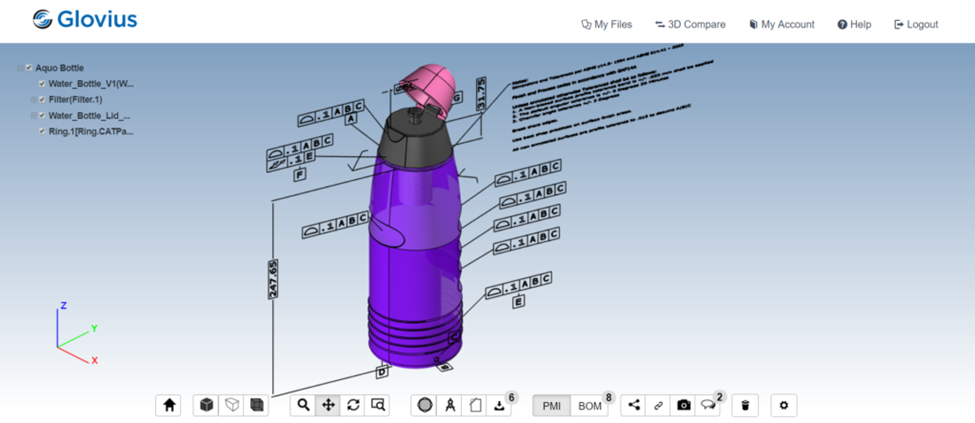975x423 pixels.
Task: Click the share icon in toolbar
Action: 634,405
